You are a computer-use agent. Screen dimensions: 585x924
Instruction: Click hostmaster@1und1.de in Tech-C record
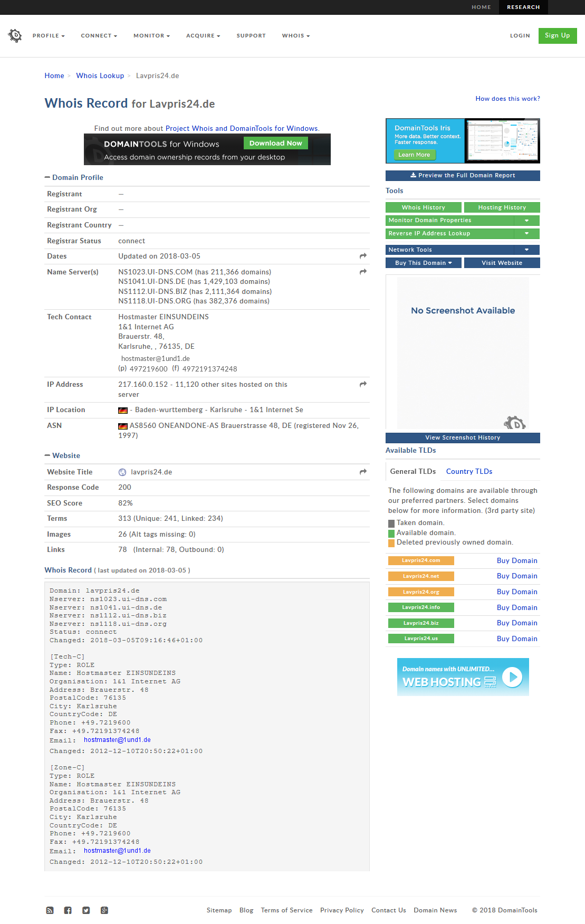click(x=117, y=740)
